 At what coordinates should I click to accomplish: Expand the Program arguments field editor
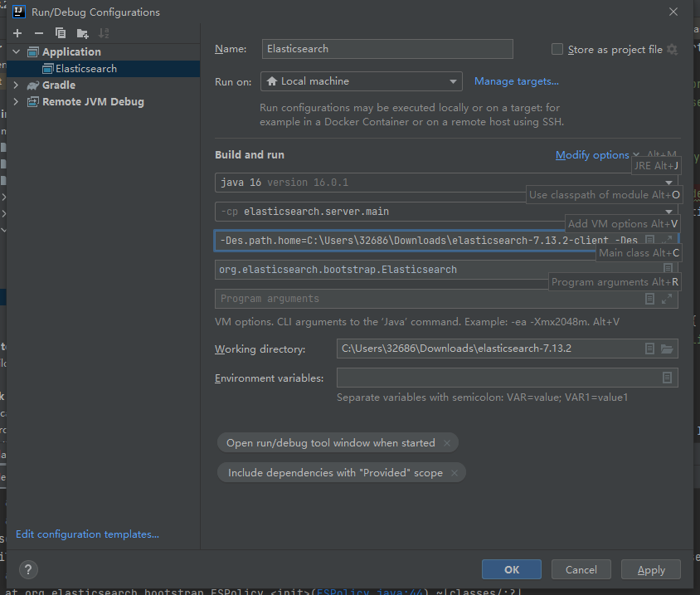point(668,299)
